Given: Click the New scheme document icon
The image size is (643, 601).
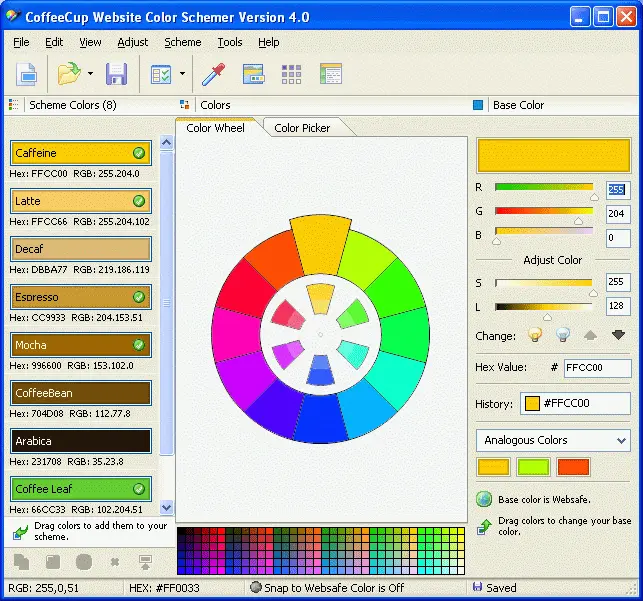Looking at the screenshot, I should click(x=26, y=74).
